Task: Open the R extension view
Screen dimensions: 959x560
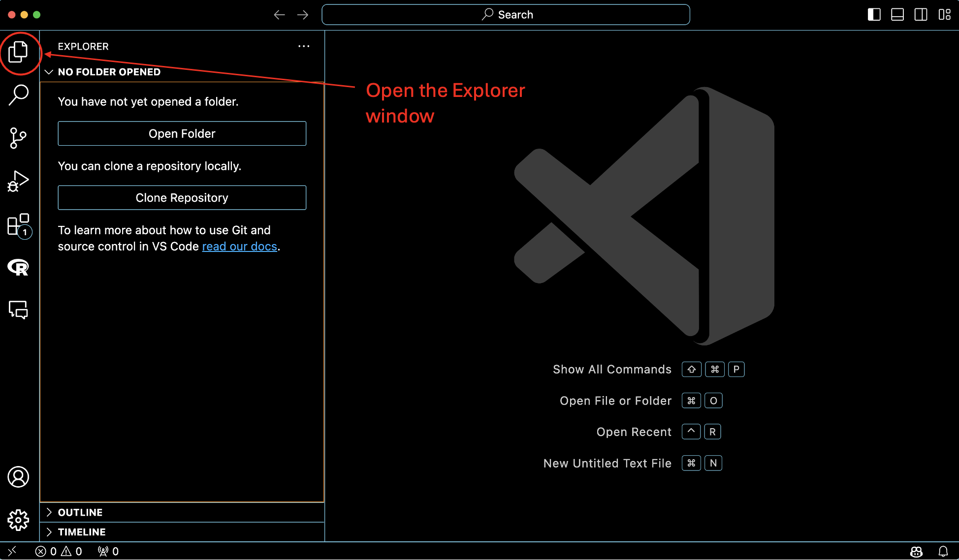Action: point(18,267)
